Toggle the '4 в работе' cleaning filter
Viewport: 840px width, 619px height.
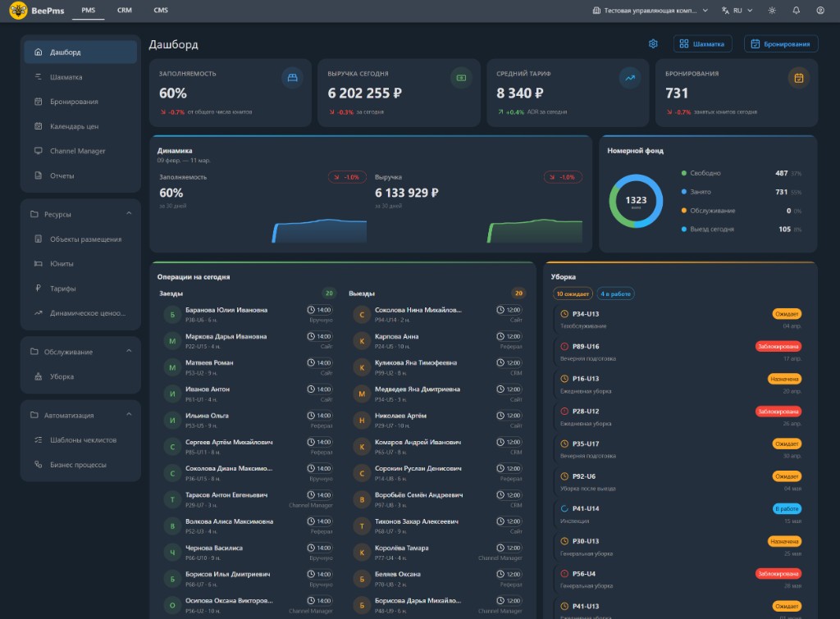coord(615,294)
